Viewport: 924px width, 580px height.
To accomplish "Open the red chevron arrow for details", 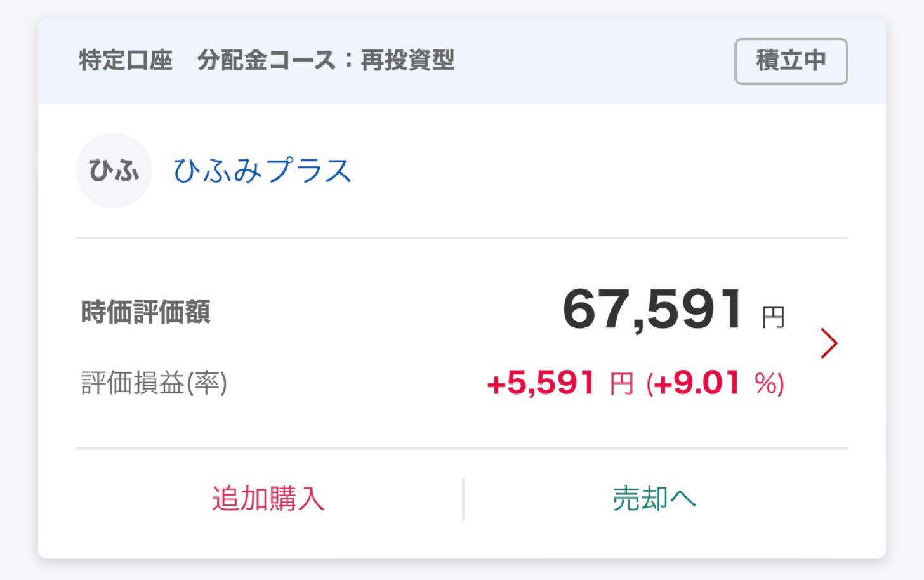I will tap(829, 343).
